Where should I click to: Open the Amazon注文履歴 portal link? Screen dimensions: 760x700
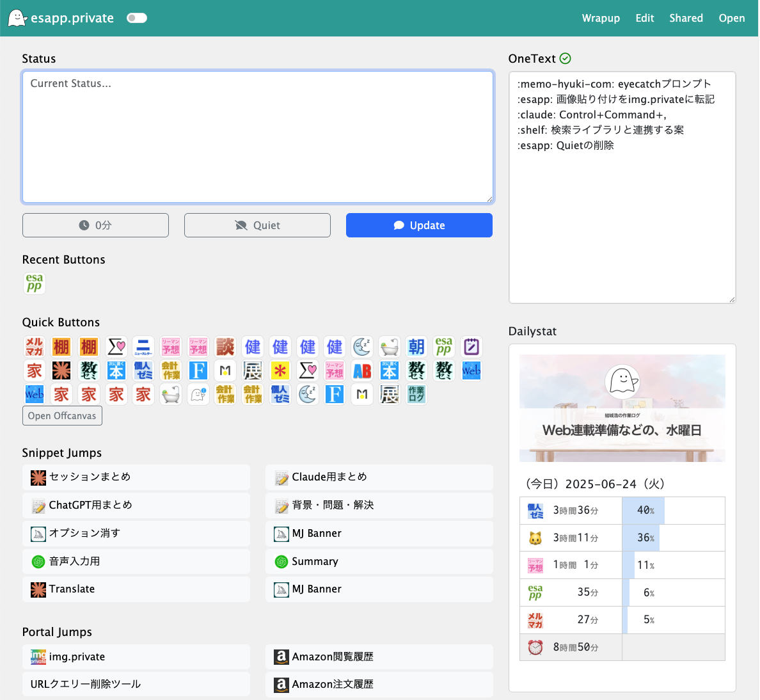point(379,684)
